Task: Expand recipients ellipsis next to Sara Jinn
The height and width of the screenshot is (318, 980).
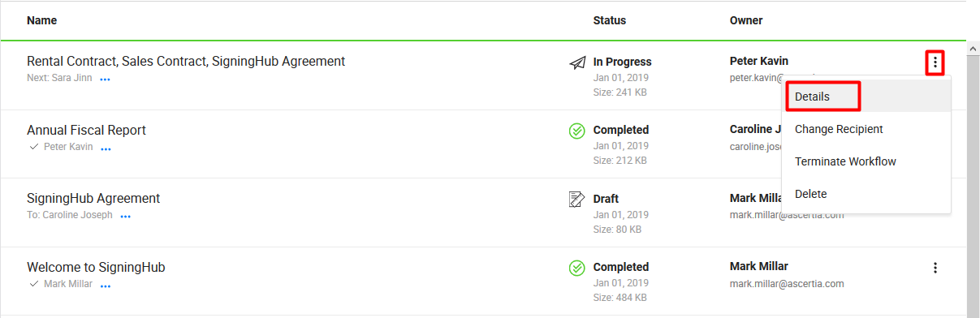Action: click(x=105, y=79)
